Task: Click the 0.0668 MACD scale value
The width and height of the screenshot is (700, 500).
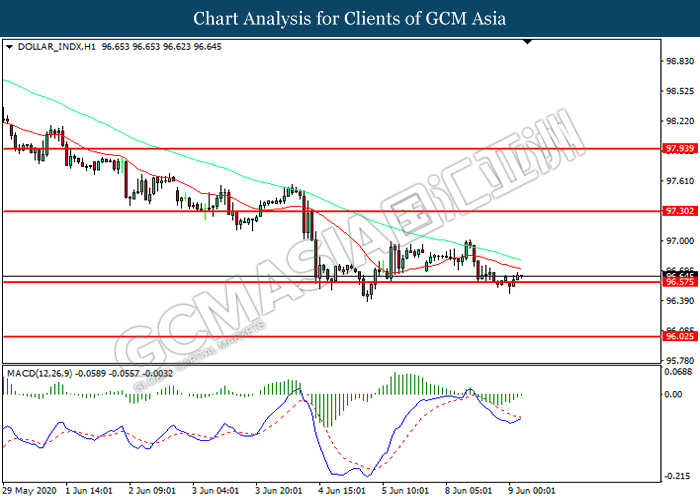Action: (x=679, y=372)
